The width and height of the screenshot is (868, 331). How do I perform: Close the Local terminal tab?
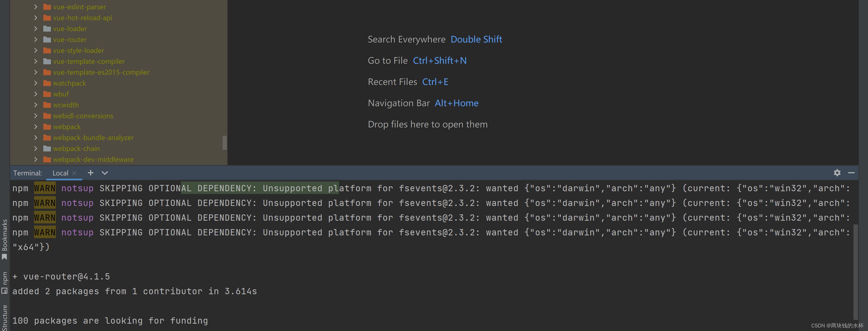click(75, 173)
